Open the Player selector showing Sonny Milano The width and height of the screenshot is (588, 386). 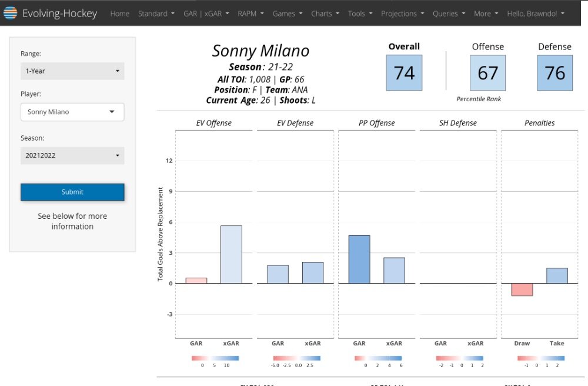[72, 112]
